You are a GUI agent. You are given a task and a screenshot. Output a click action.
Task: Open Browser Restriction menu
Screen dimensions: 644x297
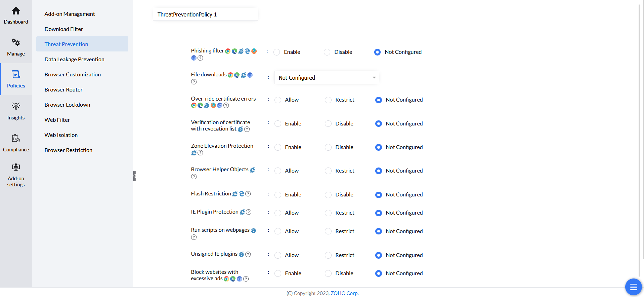coord(68,150)
